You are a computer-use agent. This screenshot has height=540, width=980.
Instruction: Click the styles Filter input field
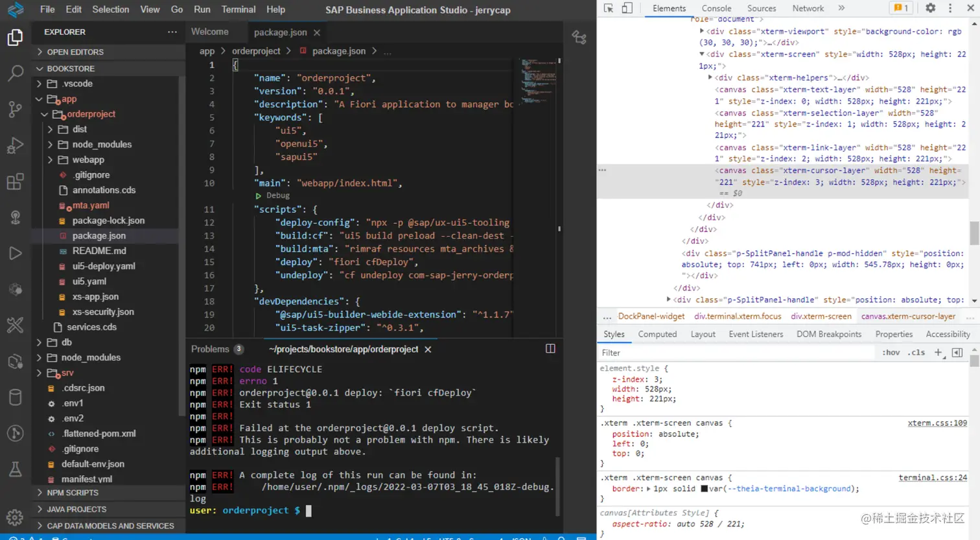coord(736,353)
